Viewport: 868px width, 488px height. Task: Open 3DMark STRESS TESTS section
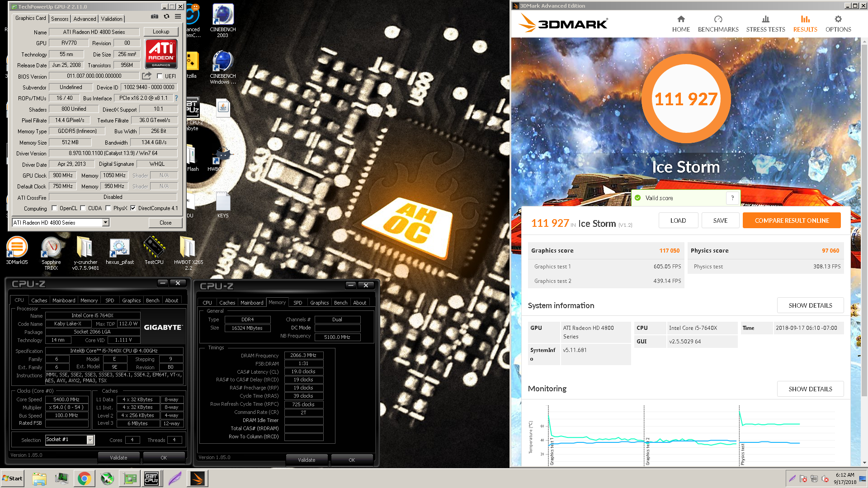click(765, 23)
